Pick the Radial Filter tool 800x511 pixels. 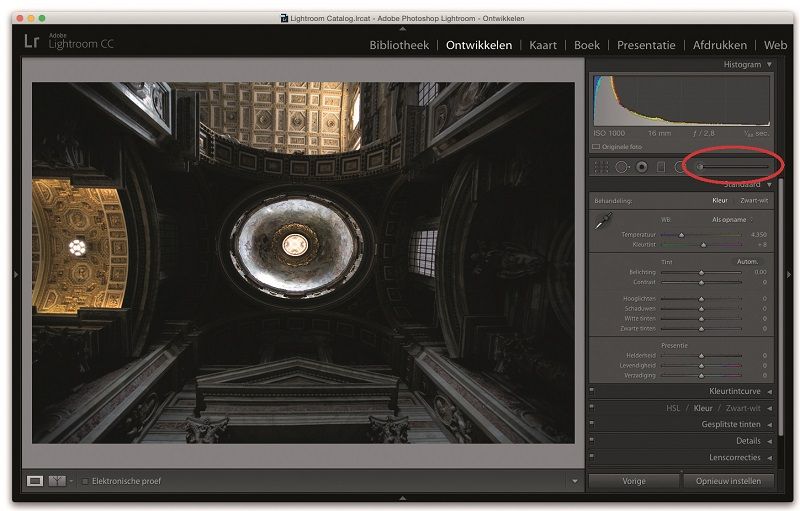click(x=680, y=167)
